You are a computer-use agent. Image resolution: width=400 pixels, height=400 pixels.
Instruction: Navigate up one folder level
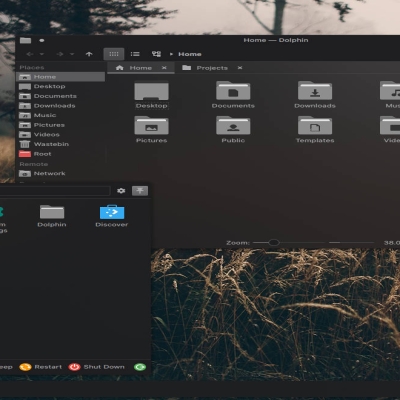coord(89,54)
